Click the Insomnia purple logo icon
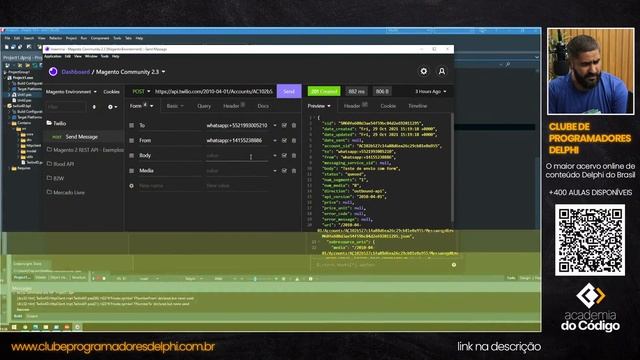Viewport: 640px width, 360px height. coord(53,72)
